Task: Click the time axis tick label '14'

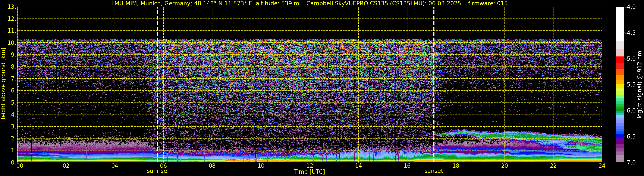Action: (x=358, y=166)
